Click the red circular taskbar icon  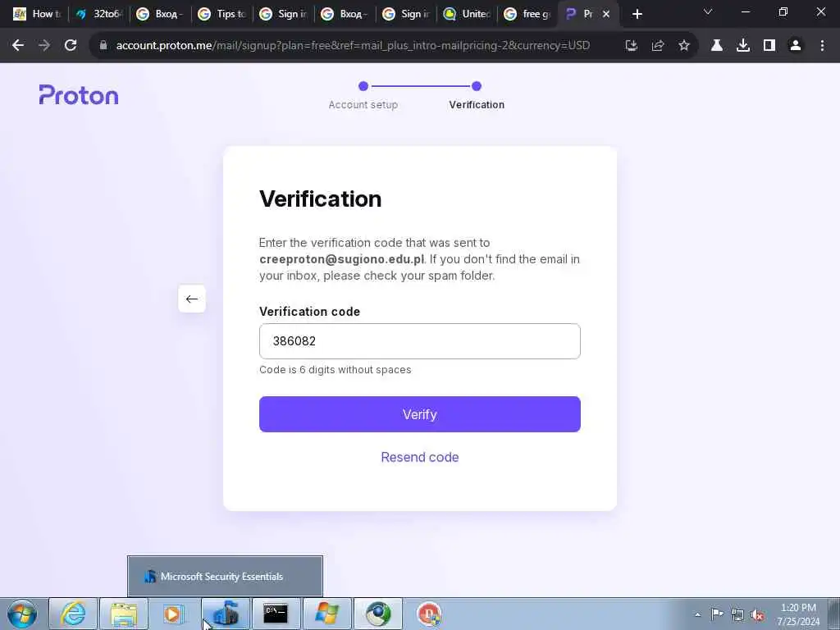[x=429, y=614]
